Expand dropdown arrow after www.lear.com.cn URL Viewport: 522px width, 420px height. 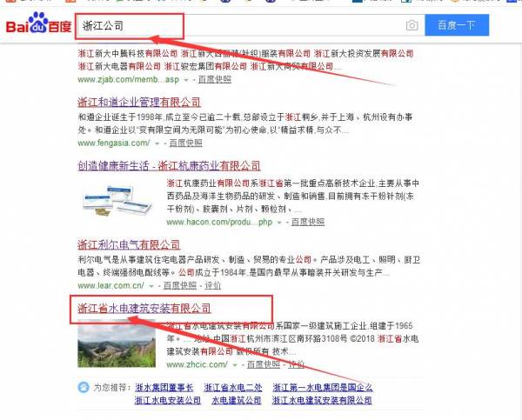pos(151,286)
